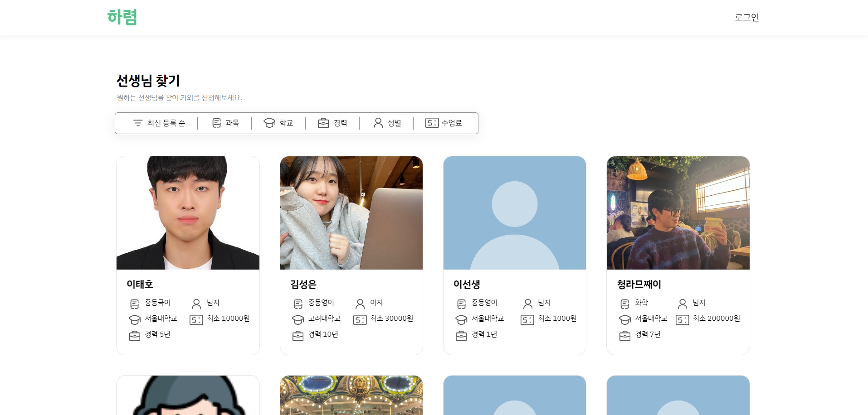The image size is (868, 415).
Task: Click 고려대학교 on 김성은's card
Action: (x=324, y=318)
